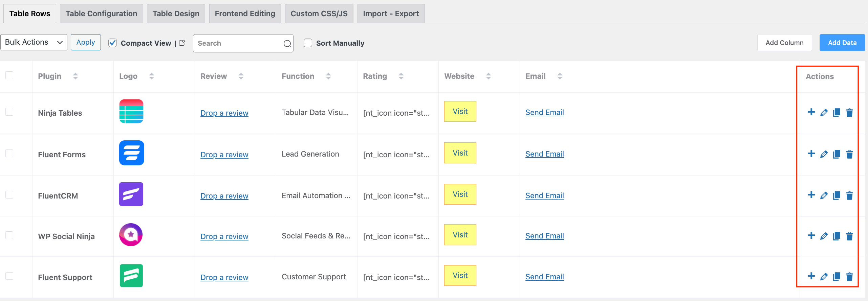Open Compact View external link icon

point(182,43)
